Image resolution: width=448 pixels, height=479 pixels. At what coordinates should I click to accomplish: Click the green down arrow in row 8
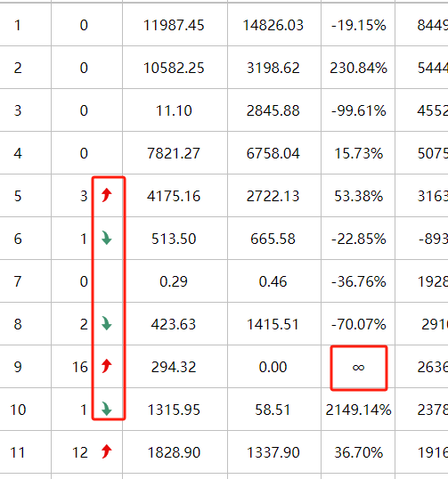coord(106,323)
